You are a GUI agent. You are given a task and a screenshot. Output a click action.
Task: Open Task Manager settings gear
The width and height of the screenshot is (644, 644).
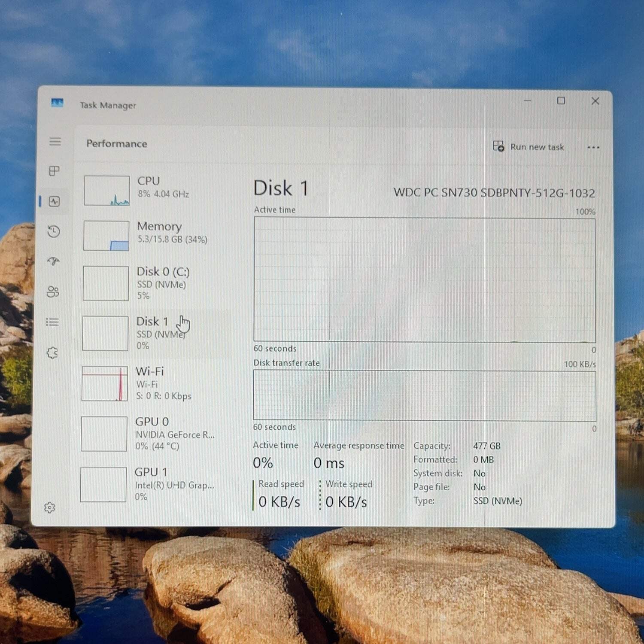click(50, 507)
